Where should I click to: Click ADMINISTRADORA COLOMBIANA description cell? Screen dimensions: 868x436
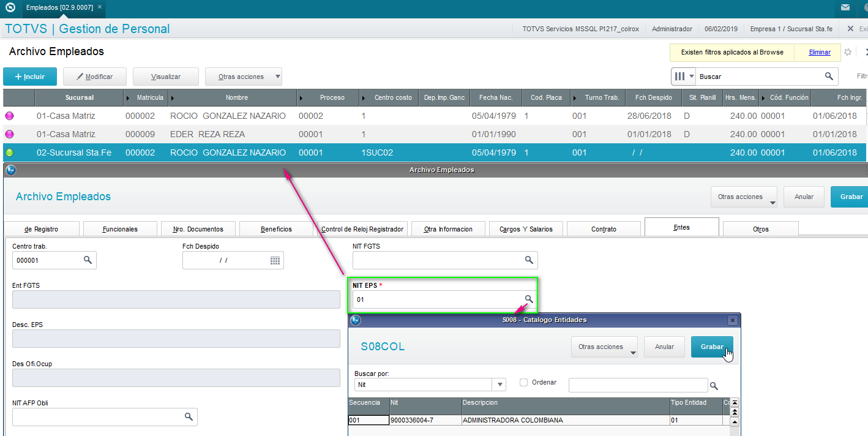click(x=566, y=420)
